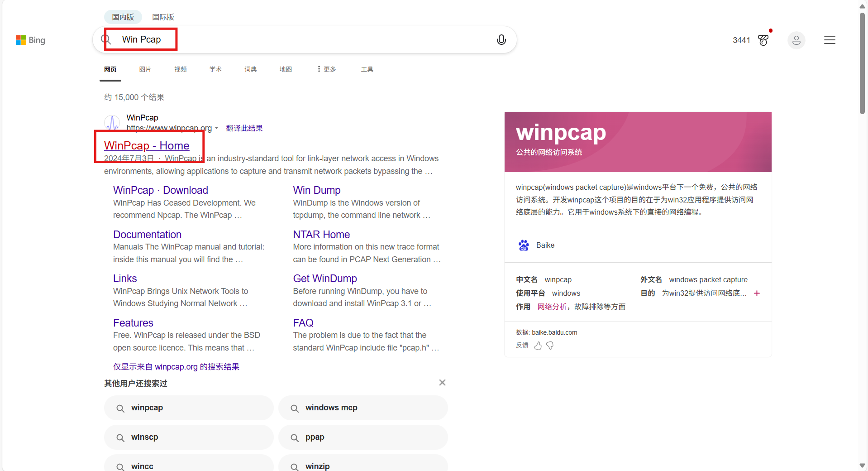Click the 3441 rewards points count

(x=741, y=40)
